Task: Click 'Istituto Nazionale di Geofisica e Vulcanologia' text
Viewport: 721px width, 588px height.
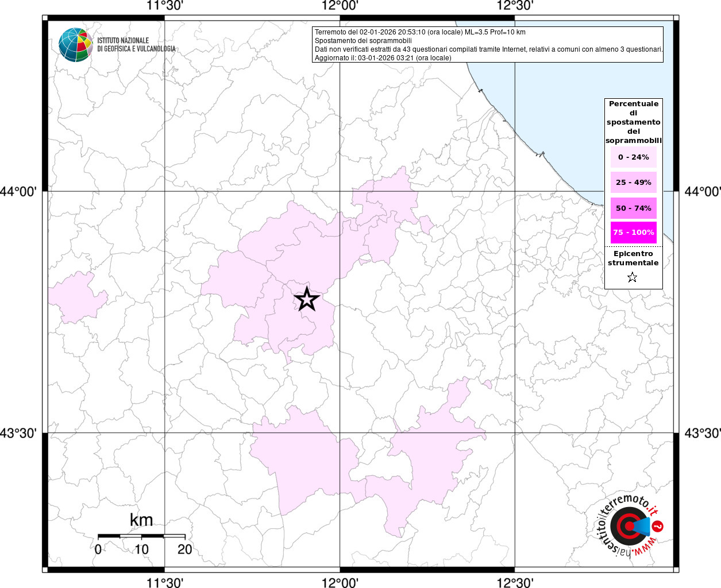Action: [136, 45]
